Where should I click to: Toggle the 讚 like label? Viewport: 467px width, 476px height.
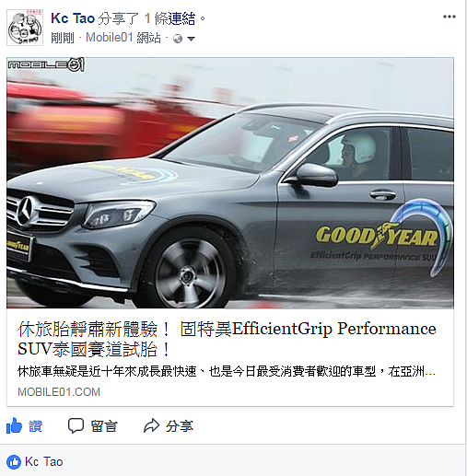click(35, 426)
